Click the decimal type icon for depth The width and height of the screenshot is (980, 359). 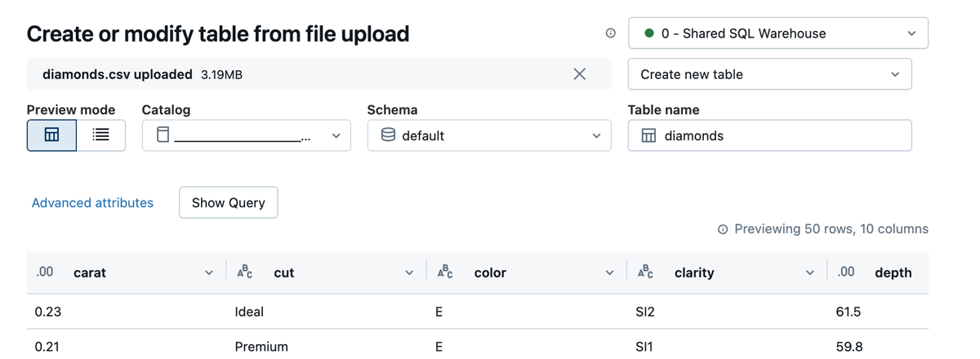pos(846,272)
